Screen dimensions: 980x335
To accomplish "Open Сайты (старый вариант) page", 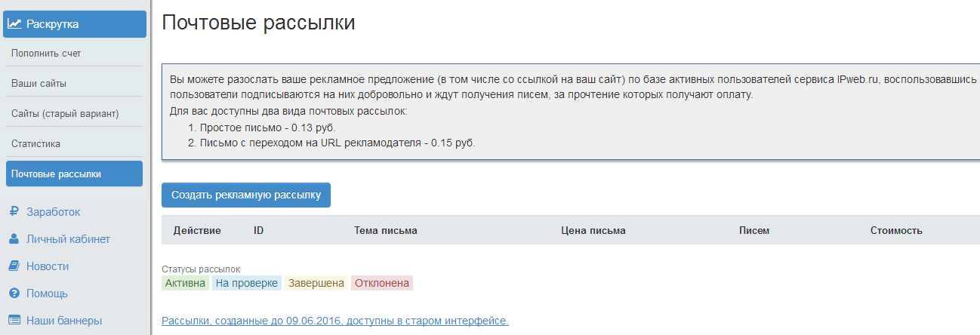I will pos(65,113).
